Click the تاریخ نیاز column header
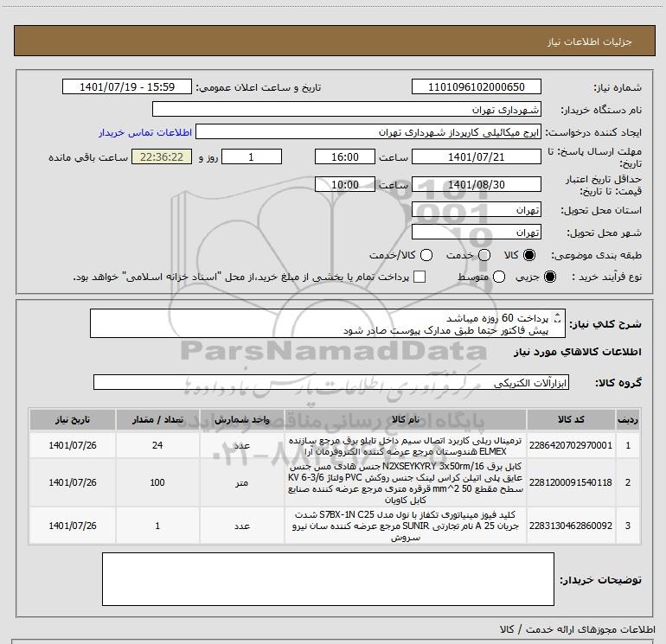Viewport: 666px width, 644px height. click(73, 419)
